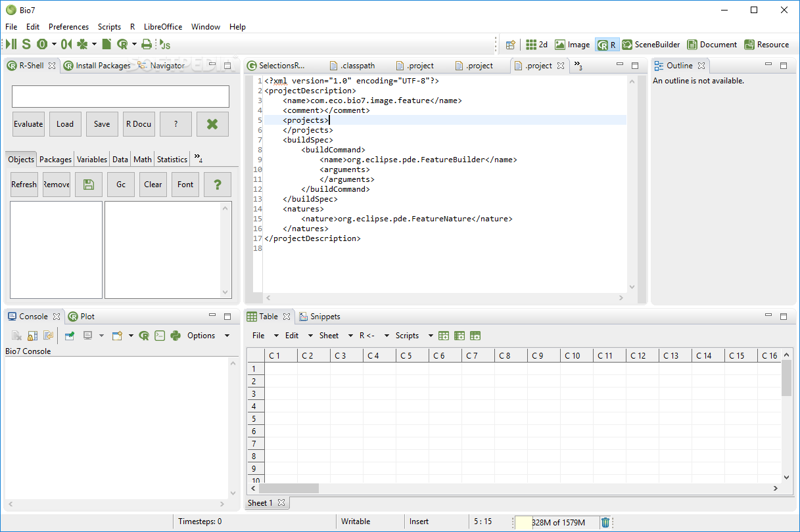This screenshot has height=532, width=800.
Task: Open dropdown next to hexagon 0 icon
Action: (x=54, y=45)
